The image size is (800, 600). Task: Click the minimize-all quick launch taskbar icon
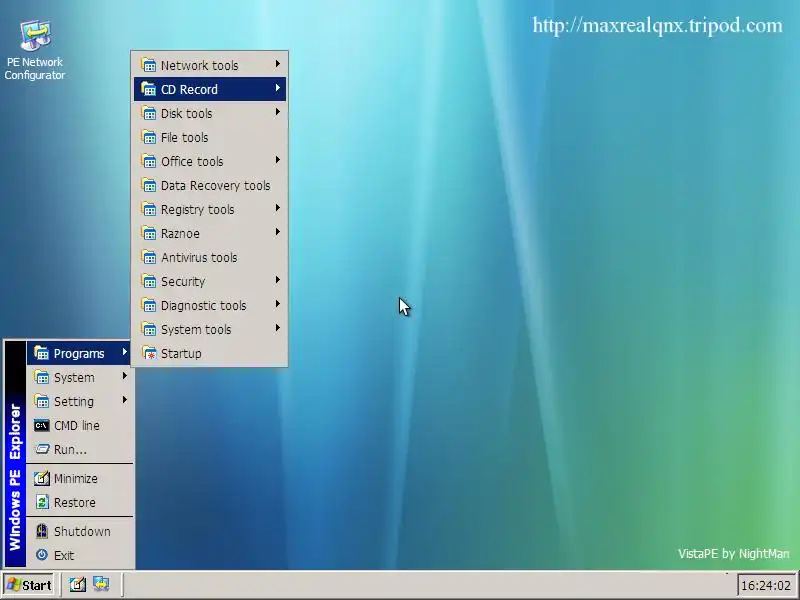coord(78,584)
